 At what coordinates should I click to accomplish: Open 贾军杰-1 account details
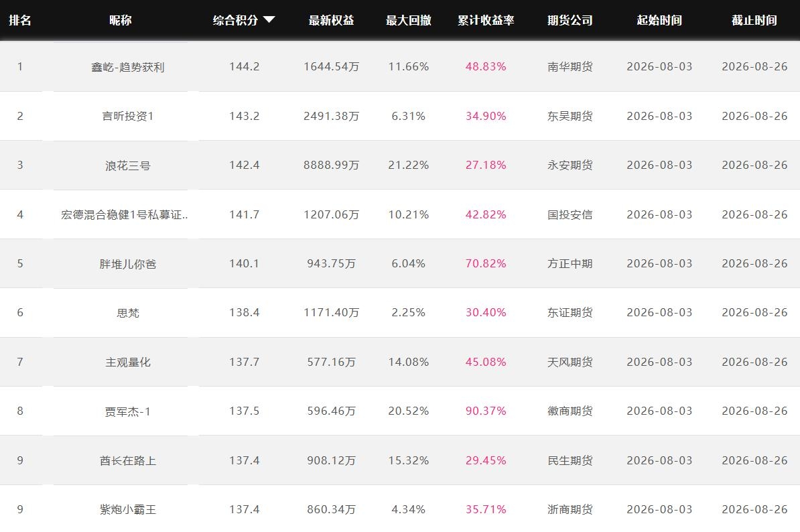tap(127, 411)
